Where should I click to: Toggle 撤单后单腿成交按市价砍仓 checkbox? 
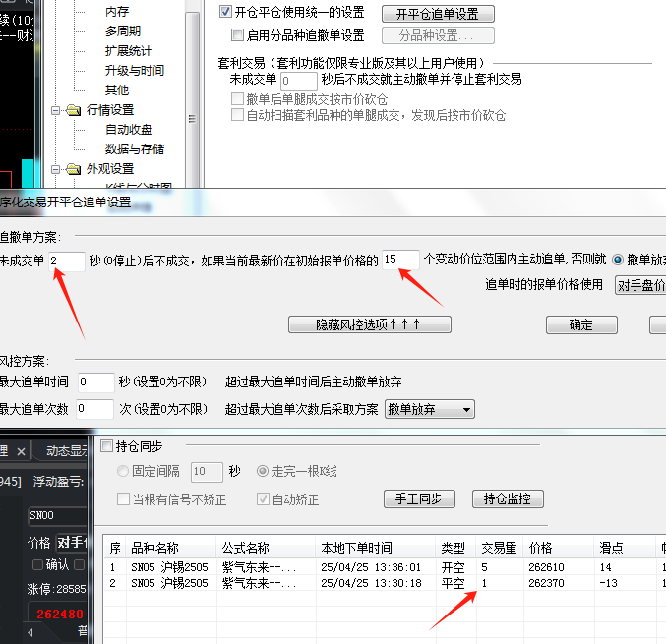coord(237,99)
